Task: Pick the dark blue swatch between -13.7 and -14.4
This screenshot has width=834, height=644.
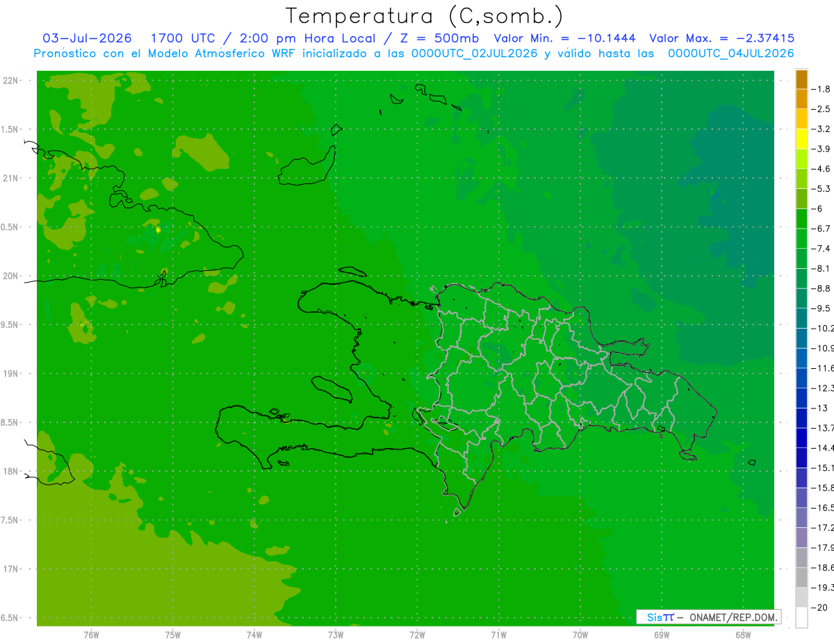Action: 801,438
